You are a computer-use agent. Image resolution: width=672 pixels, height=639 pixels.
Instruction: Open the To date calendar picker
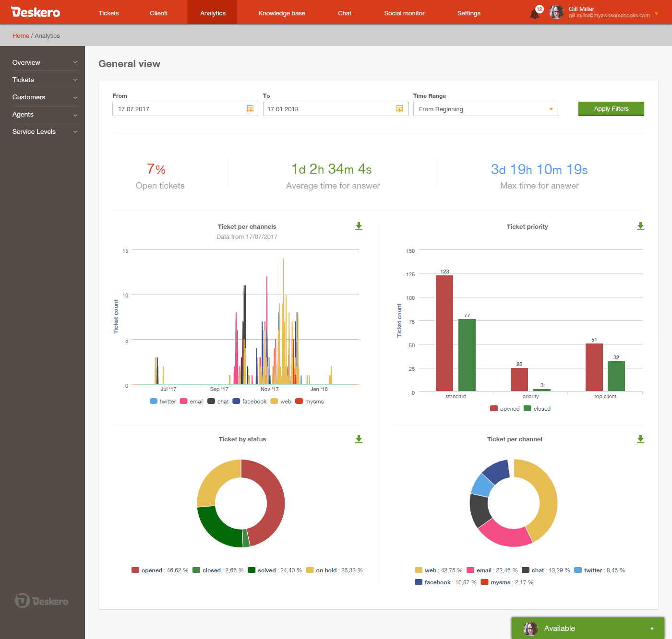(x=399, y=109)
